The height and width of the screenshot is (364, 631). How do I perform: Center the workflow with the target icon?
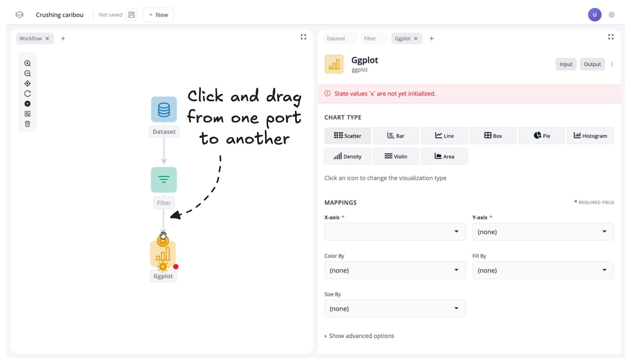pos(28,83)
